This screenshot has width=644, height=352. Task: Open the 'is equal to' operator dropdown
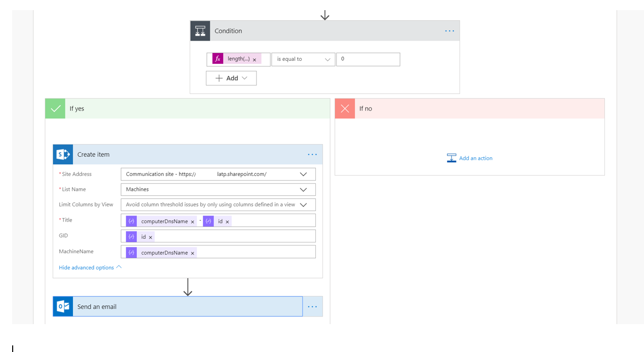click(x=303, y=59)
